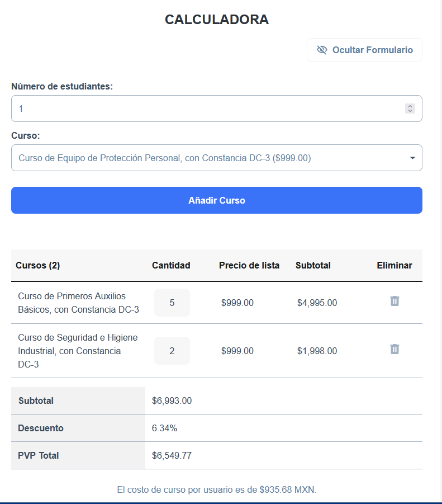The image size is (442, 504).
Task: Click the Cursos (2) table header
Action: click(37, 265)
